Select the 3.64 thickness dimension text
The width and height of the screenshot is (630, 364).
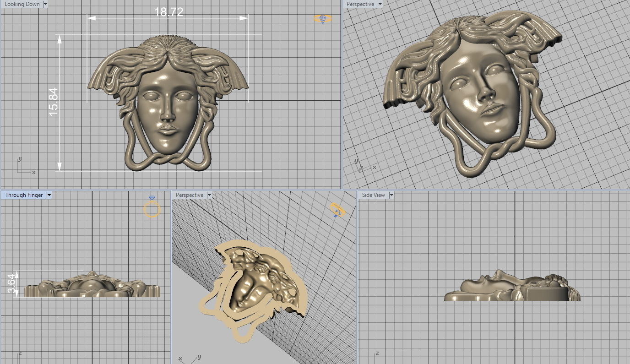12,284
